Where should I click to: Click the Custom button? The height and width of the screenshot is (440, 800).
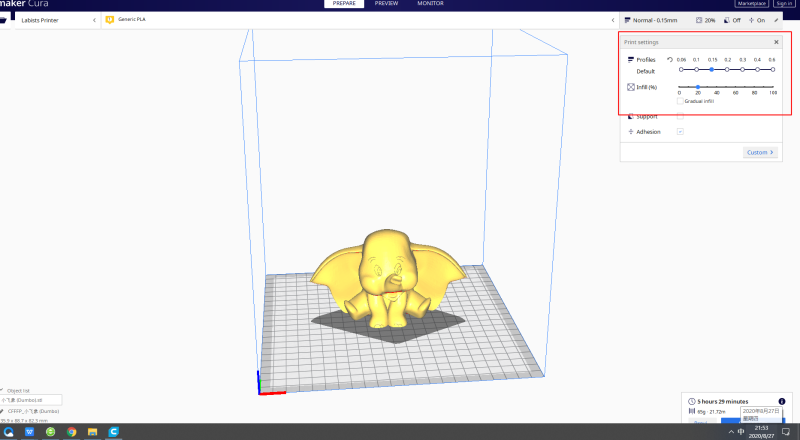tap(760, 152)
